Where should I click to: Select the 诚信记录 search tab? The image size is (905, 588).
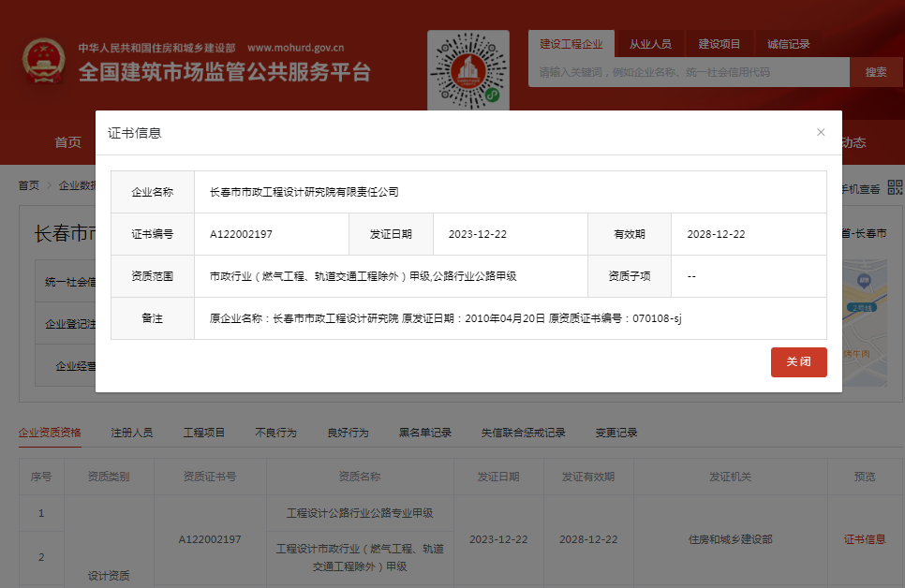788,44
